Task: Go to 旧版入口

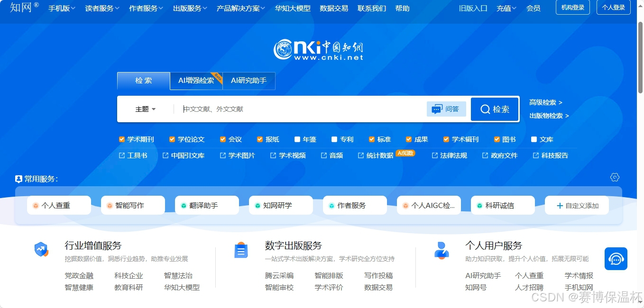Action: [x=473, y=9]
